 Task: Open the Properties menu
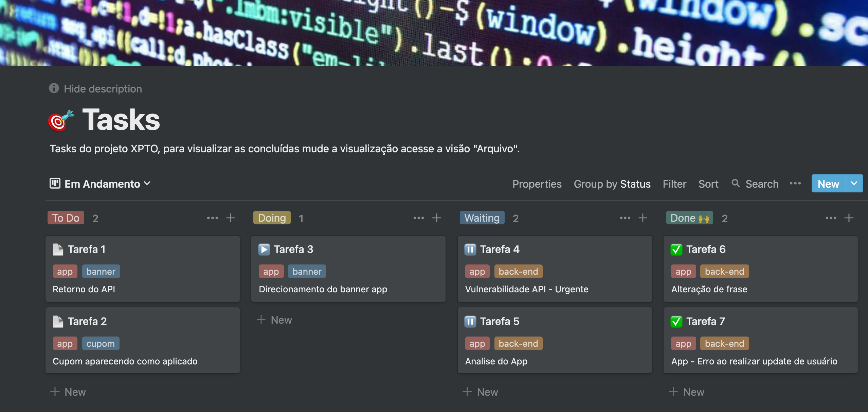click(537, 184)
